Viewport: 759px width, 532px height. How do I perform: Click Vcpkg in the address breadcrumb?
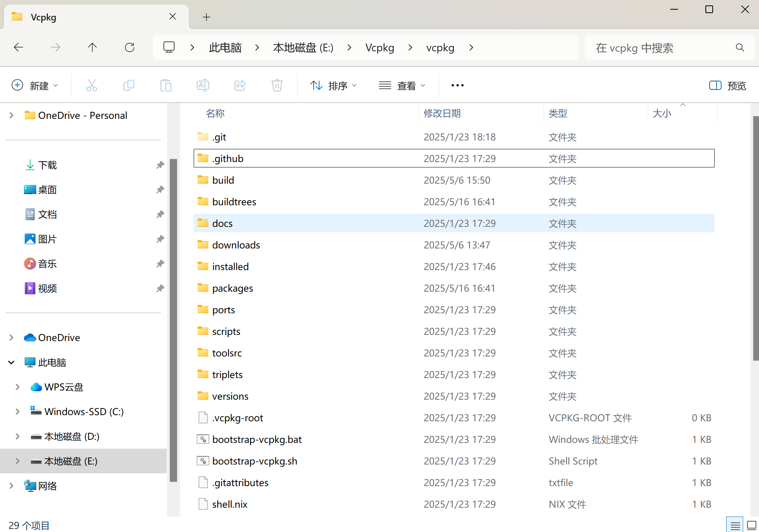point(379,48)
